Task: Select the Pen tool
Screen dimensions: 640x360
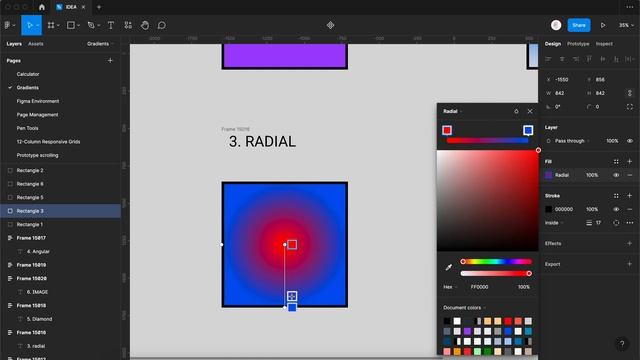Action: point(91,25)
